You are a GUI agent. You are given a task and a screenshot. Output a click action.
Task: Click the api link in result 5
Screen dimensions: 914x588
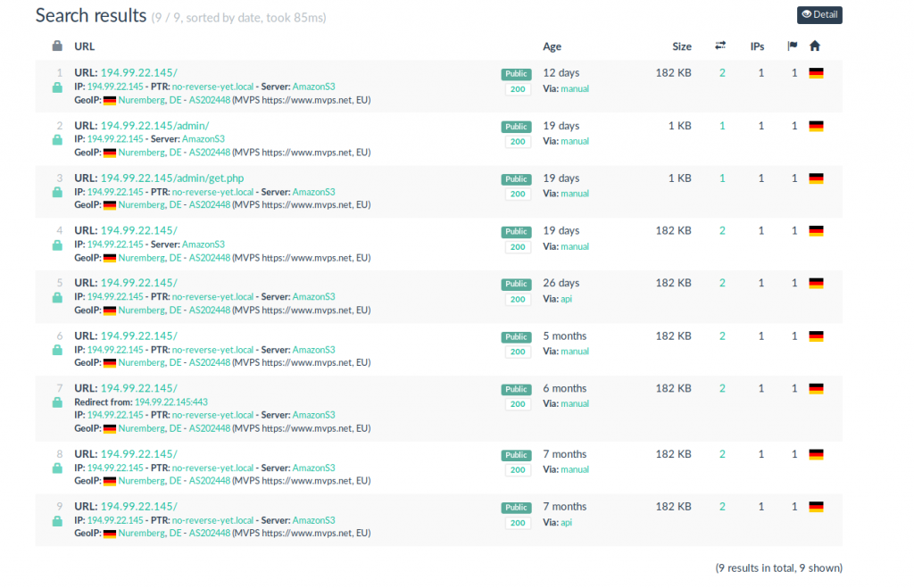pos(566,299)
